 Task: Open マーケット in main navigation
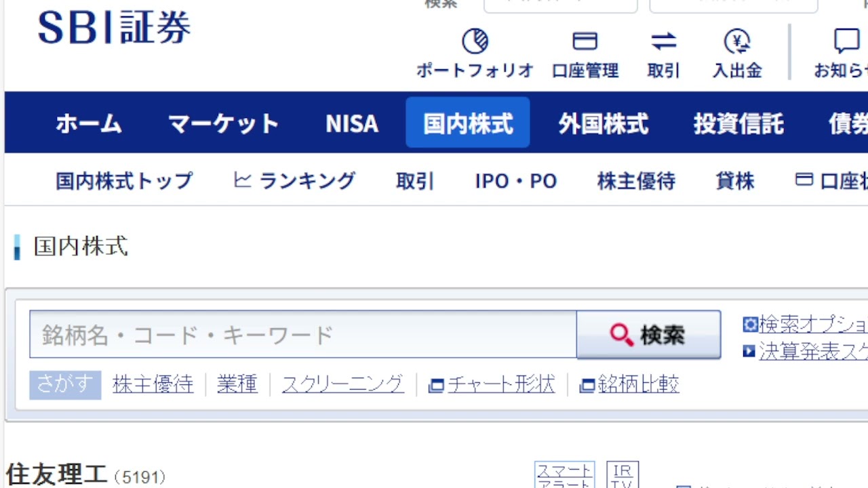tap(223, 123)
